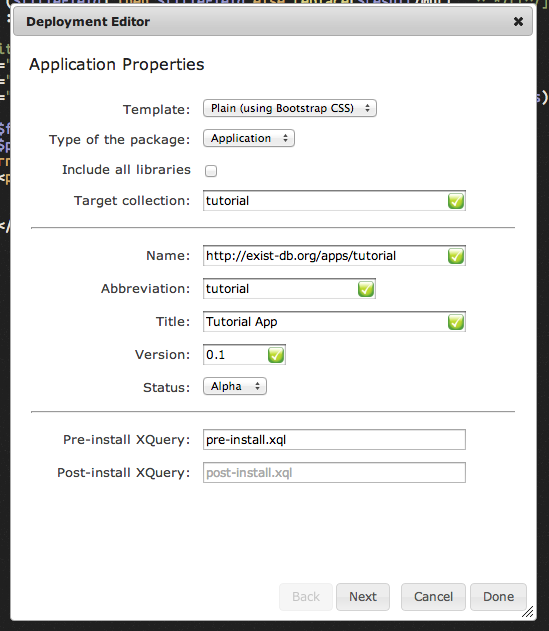This screenshot has height=631, width=549.
Task: Click the Cancel button
Action: coord(433,597)
